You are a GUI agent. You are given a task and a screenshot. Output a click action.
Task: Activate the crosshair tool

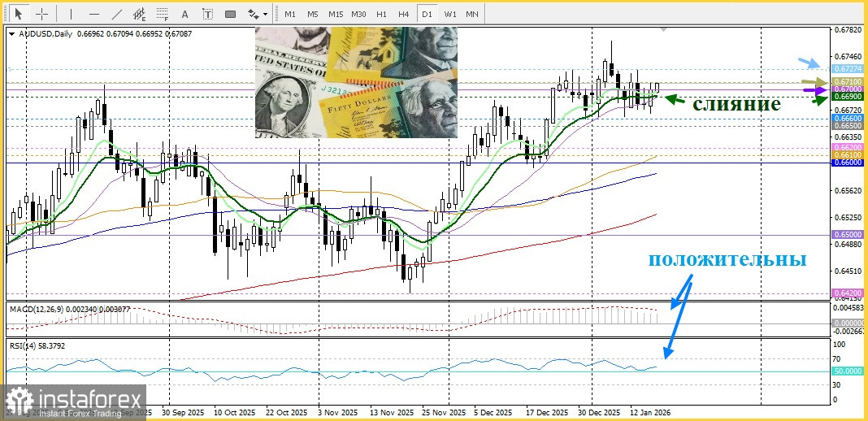click(42, 14)
